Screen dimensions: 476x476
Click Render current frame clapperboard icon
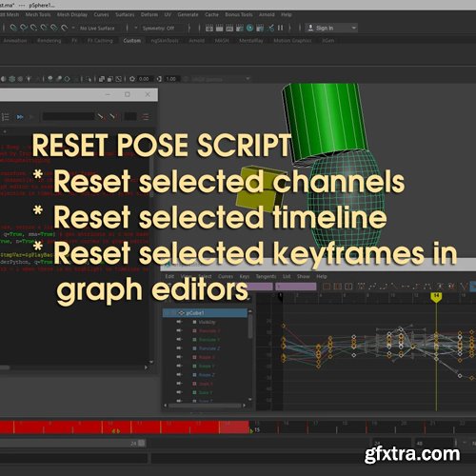(x=219, y=29)
